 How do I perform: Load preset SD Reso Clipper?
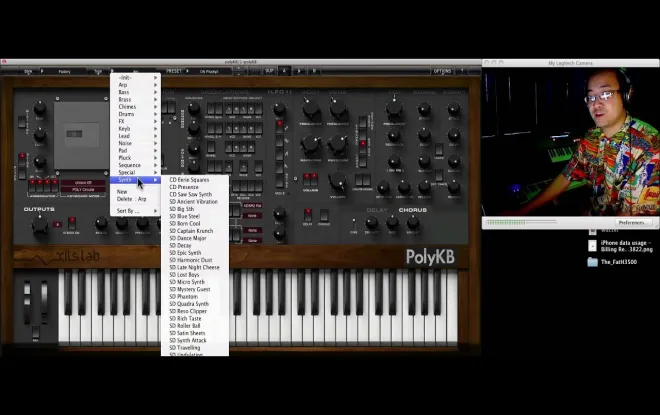195,311
